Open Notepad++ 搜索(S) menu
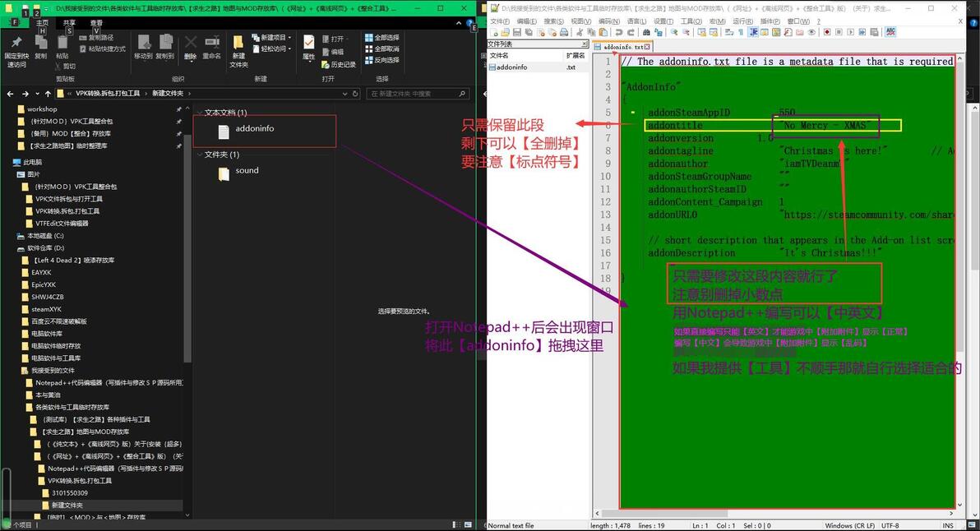This screenshot has height=531, width=980. [x=554, y=21]
